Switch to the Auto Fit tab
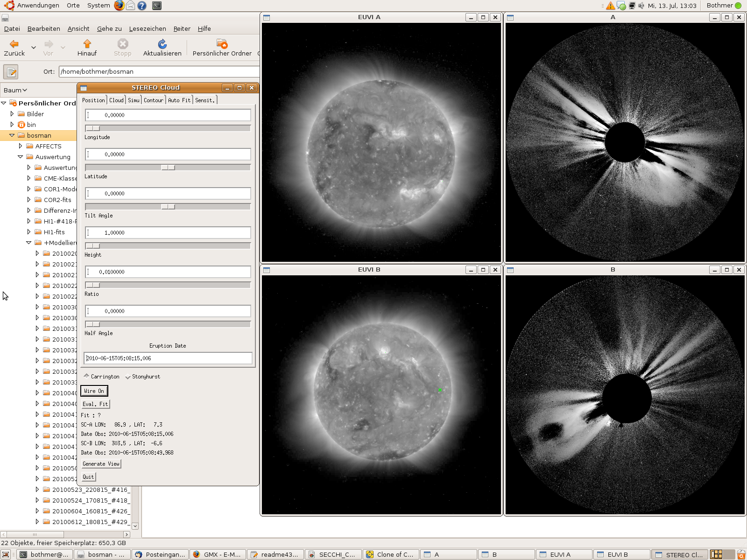The width and height of the screenshot is (747, 560). tap(179, 100)
